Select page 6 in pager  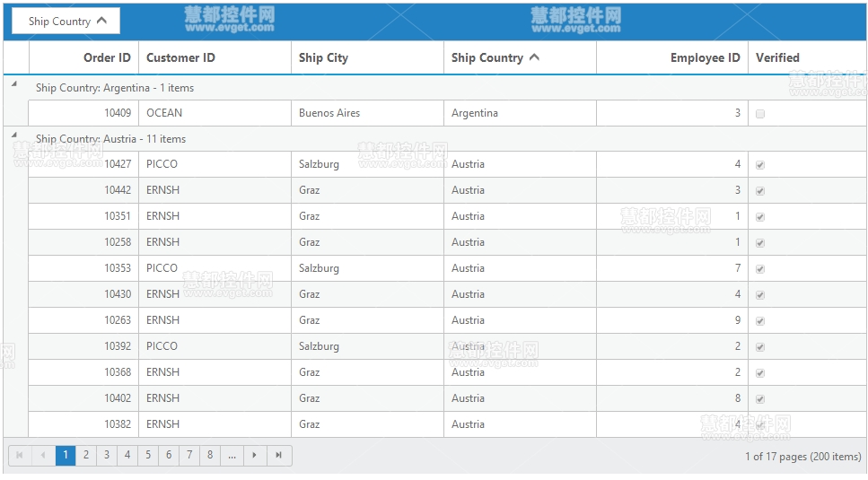169,455
